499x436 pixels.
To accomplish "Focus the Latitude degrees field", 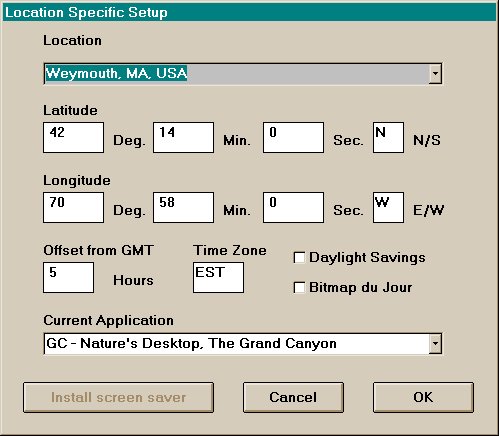I will (x=73, y=137).
